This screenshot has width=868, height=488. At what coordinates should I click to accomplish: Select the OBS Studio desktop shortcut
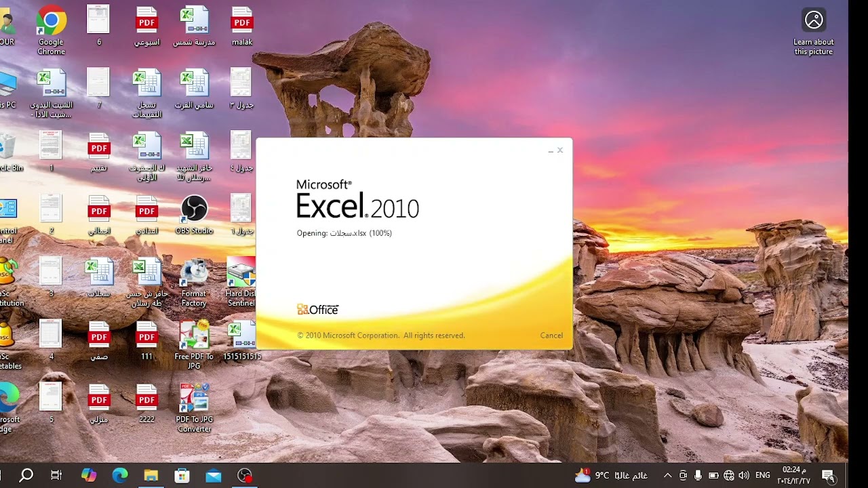point(194,216)
